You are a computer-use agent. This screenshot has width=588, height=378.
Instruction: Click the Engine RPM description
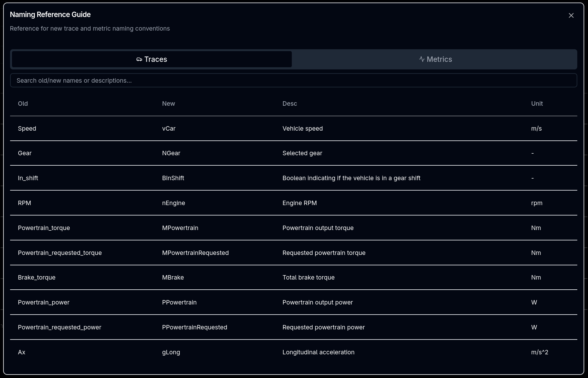coord(300,203)
